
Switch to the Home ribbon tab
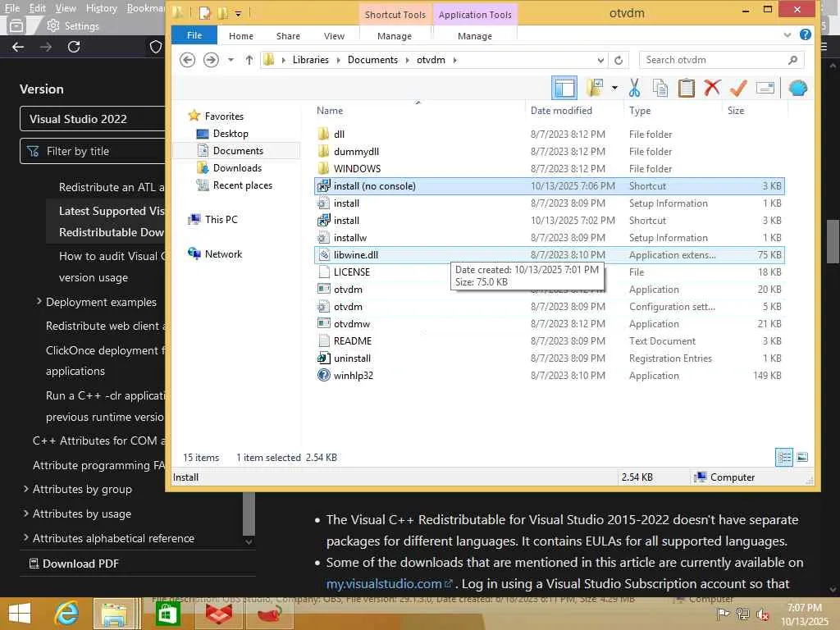pyautogui.click(x=241, y=36)
